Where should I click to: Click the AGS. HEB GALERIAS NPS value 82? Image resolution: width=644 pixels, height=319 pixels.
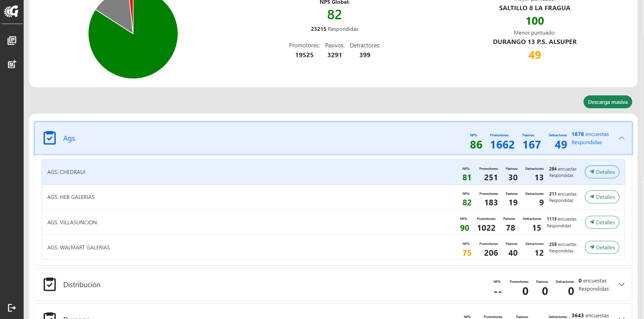tap(467, 203)
